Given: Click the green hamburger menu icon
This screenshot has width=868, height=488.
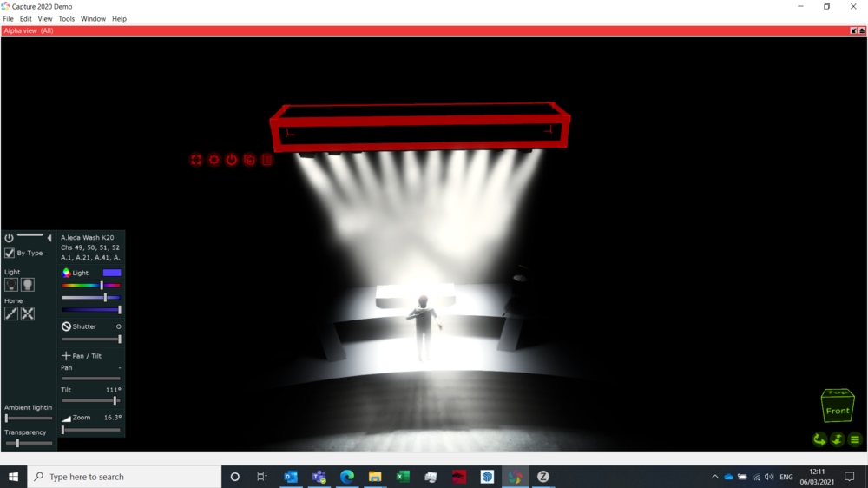Looking at the screenshot, I should (855, 439).
